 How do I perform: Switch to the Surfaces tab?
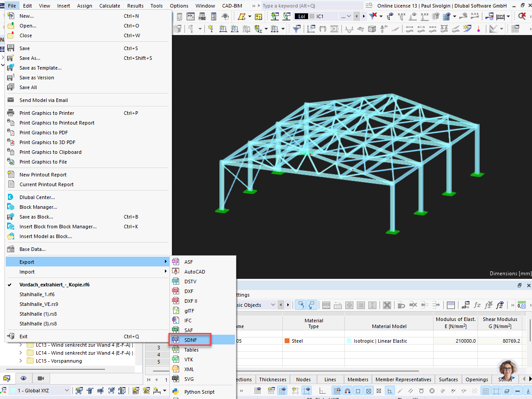tap(448, 379)
